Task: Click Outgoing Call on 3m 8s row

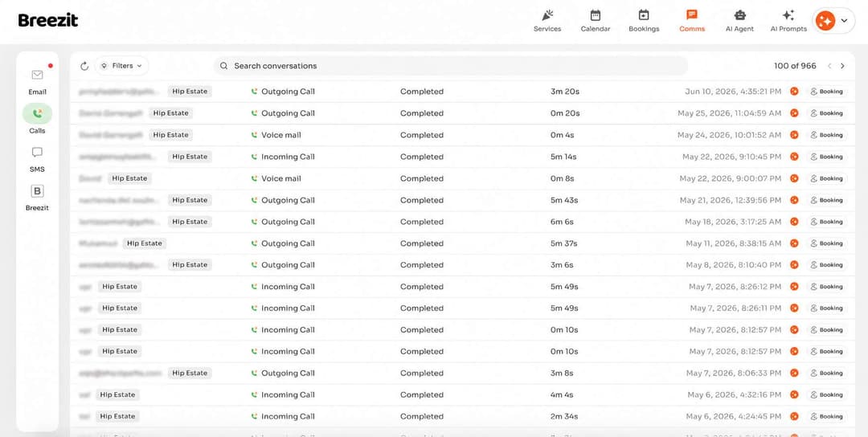Action: click(288, 374)
